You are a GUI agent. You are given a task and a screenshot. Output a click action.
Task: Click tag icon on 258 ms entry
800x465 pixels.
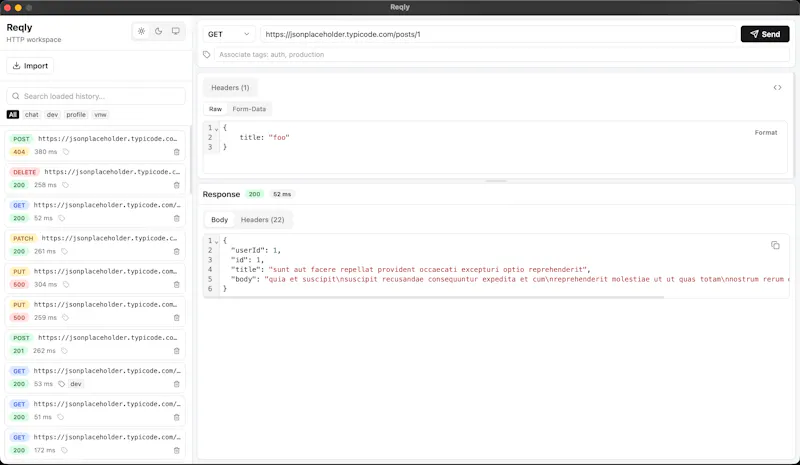coord(65,185)
